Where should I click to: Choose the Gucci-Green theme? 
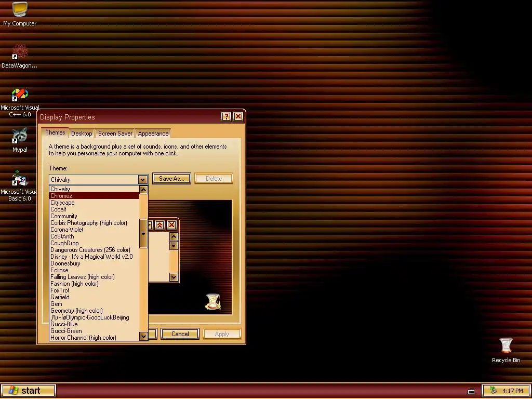(95, 331)
